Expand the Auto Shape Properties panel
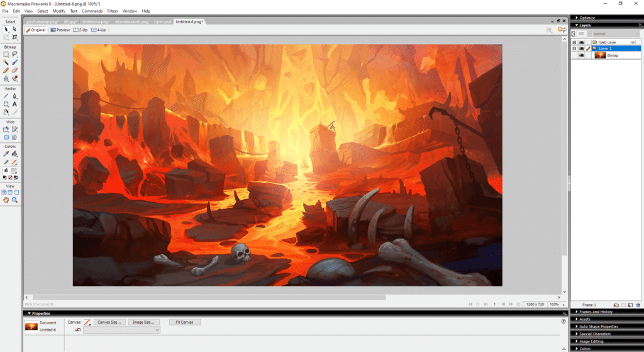The height and width of the screenshot is (352, 644). click(x=577, y=327)
